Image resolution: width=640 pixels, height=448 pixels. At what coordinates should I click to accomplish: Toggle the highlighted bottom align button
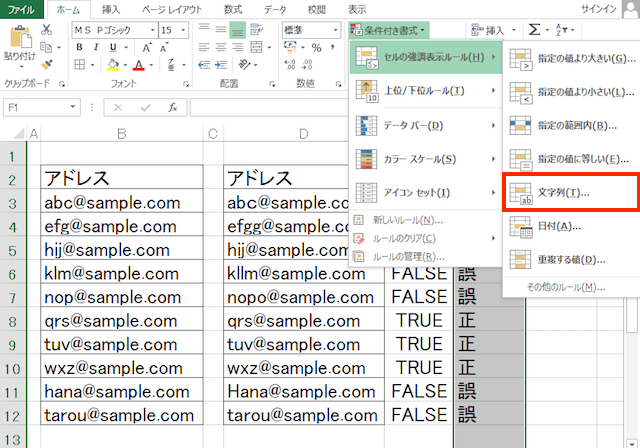pyautogui.click(x=238, y=30)
